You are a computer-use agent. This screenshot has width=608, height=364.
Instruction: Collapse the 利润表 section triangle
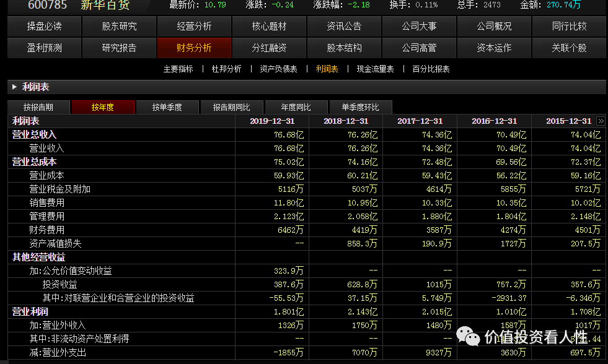pyautogui.click(x=14, y=87)
